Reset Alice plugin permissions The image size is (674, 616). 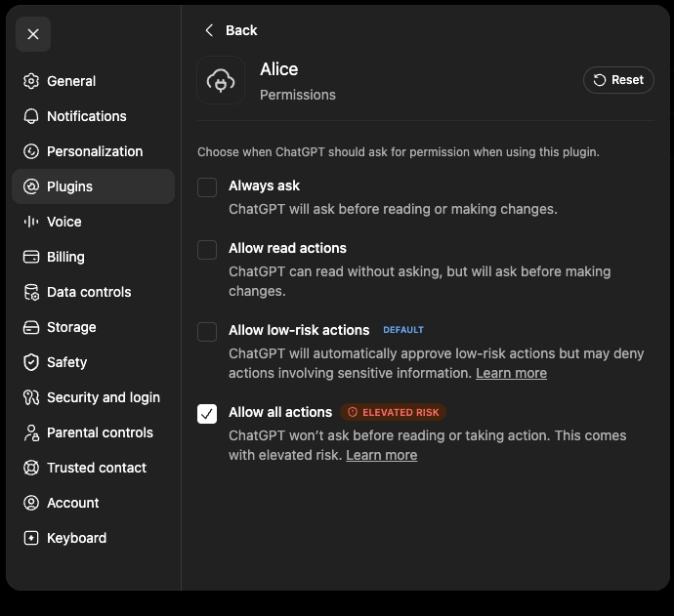(x=618, y=80)
